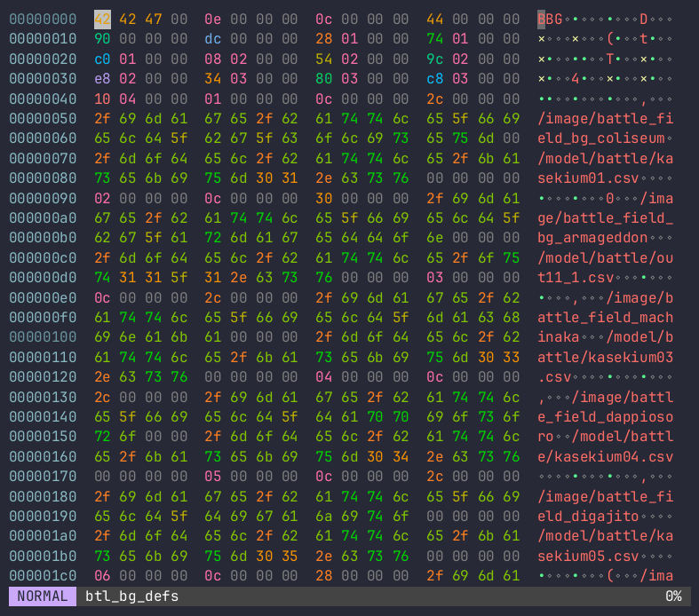Image resolution: width=699 pixels, height=616 pixels.
Task: Select byte 10 in row 00000040
Action: pyautogui.click(x=102, y=99)
